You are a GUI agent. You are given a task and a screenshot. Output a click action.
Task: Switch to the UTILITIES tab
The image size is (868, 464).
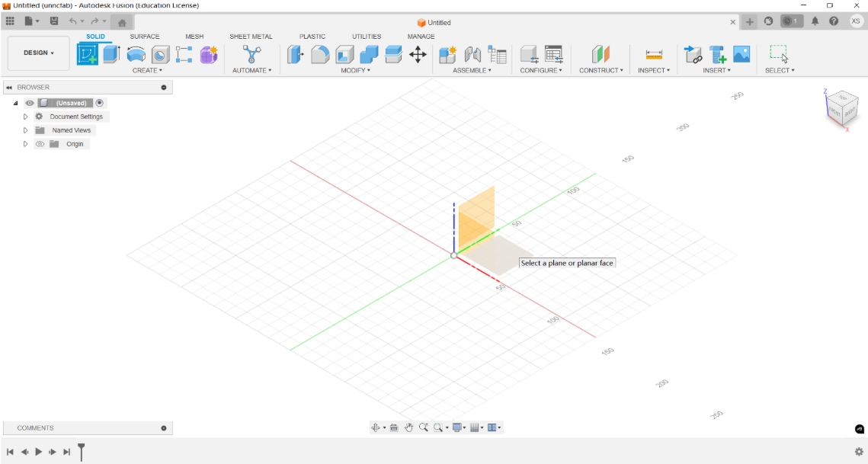(367, 37)
